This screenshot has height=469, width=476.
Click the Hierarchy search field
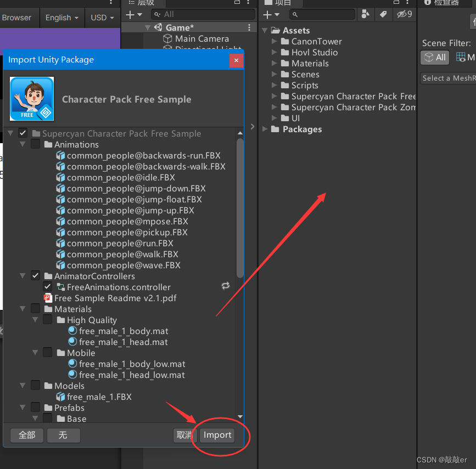[203, 14]
